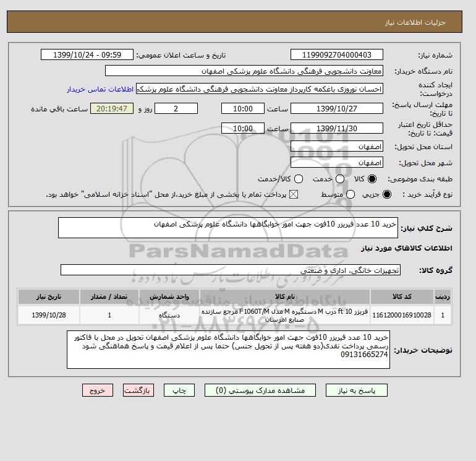Click the واحد شمارش column header

(169, 296)
